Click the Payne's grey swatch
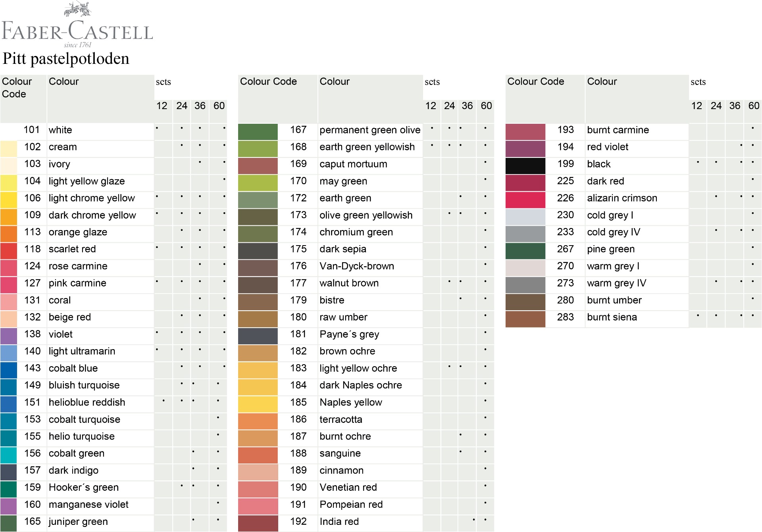 (258, 336)
